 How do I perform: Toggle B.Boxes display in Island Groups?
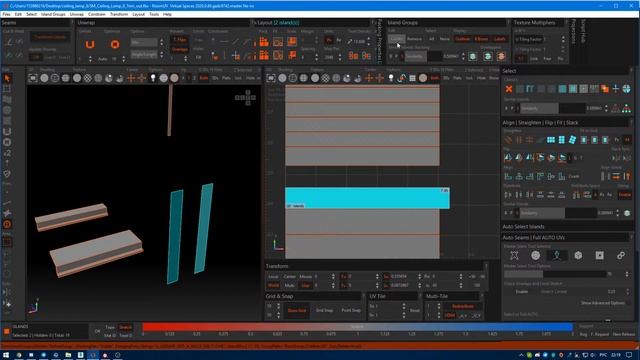[x=481, y=39]
